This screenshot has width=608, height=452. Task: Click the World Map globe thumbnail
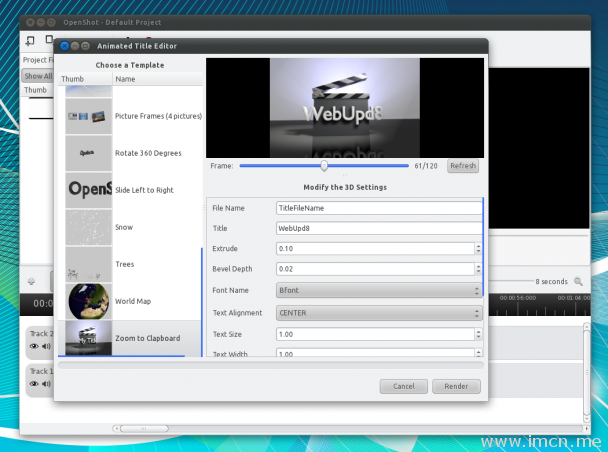tap(88, 301)
